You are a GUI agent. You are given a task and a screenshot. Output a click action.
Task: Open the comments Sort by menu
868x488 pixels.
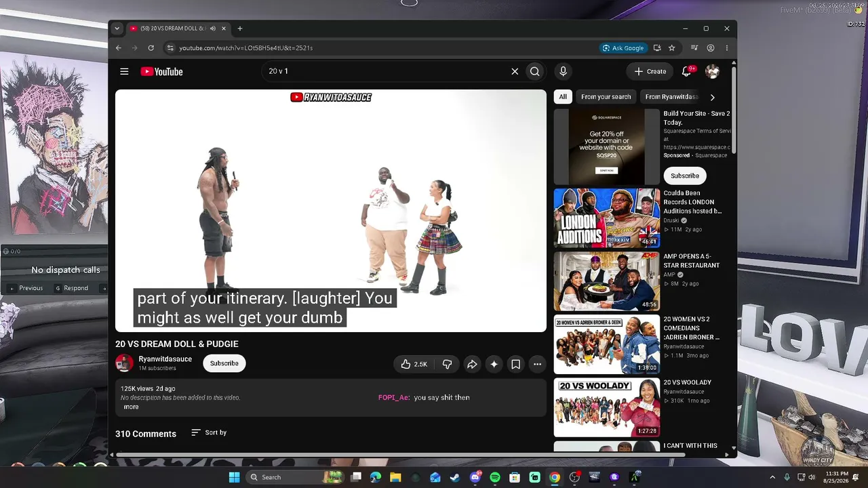pos(209,432)
